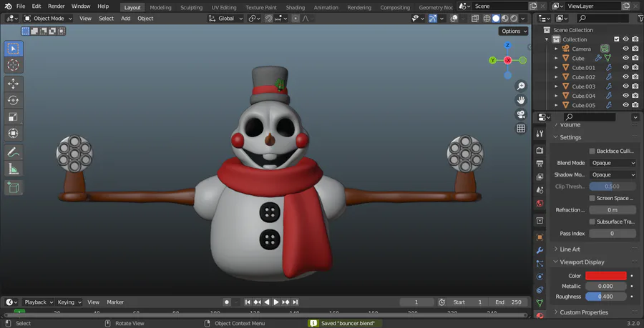Open the Output properties tab icon

(x=540, y=164)
